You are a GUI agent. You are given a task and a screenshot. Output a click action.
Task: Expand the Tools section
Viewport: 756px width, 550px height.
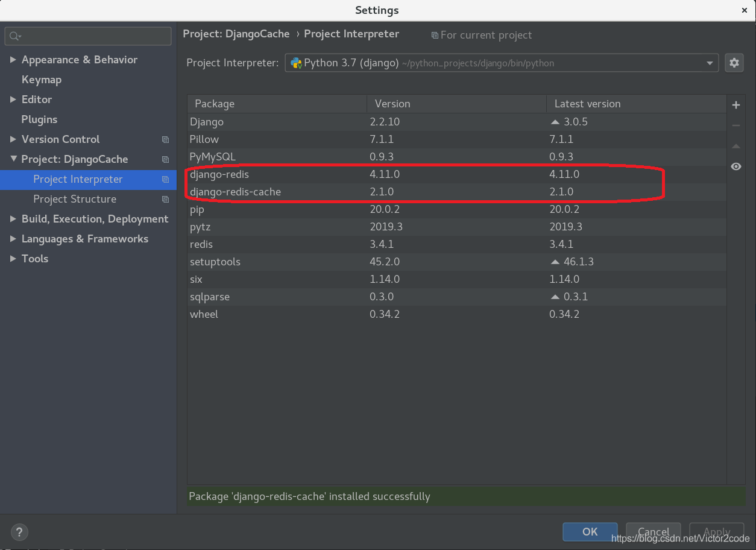[13, 259]
